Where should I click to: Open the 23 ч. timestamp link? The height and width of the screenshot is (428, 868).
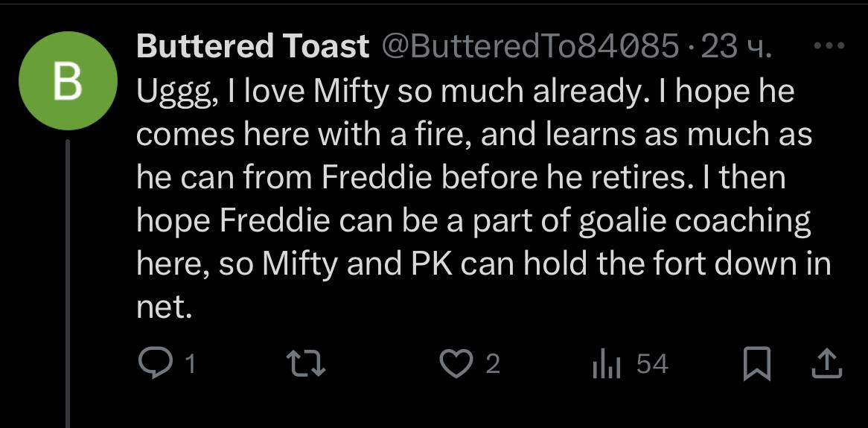[736, 48]
